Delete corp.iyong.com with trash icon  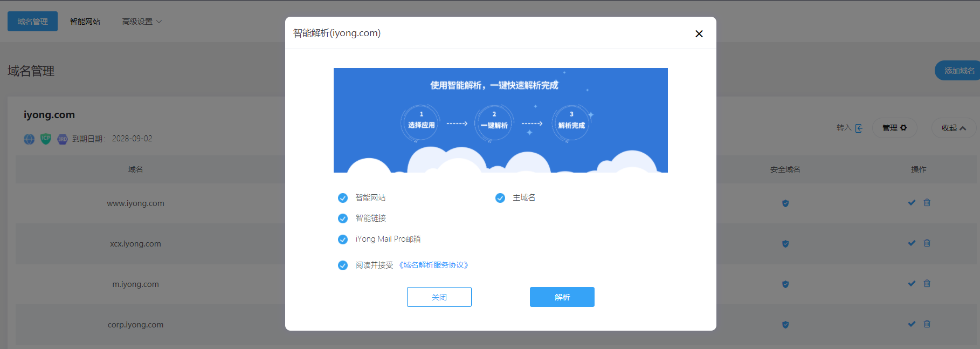click(927, 324)
